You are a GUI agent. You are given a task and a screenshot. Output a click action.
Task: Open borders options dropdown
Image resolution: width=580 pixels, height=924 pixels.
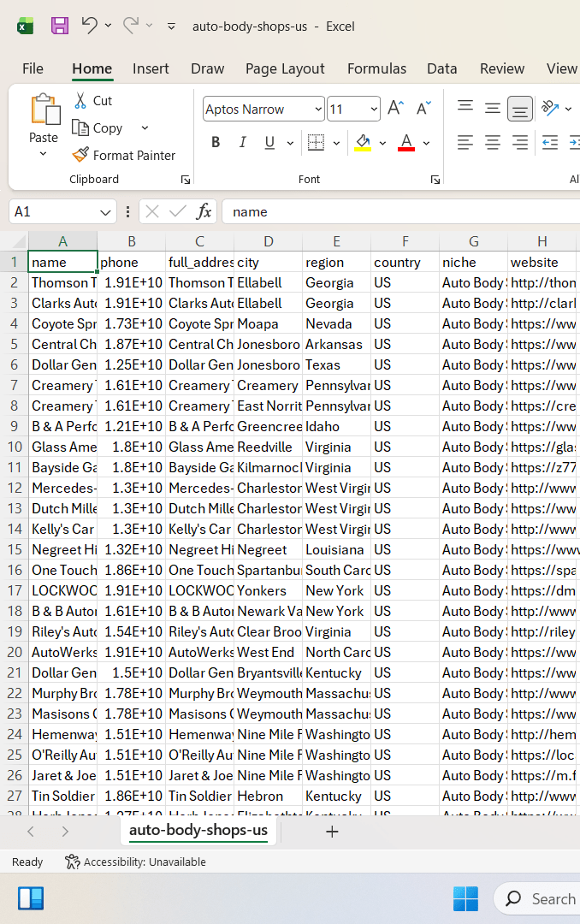point(336,143)
